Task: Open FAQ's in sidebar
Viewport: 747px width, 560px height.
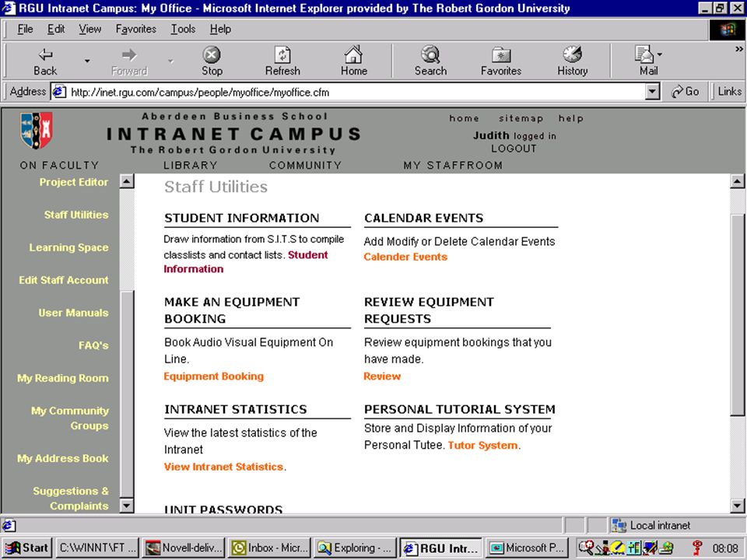Action: tap(93, 345)
